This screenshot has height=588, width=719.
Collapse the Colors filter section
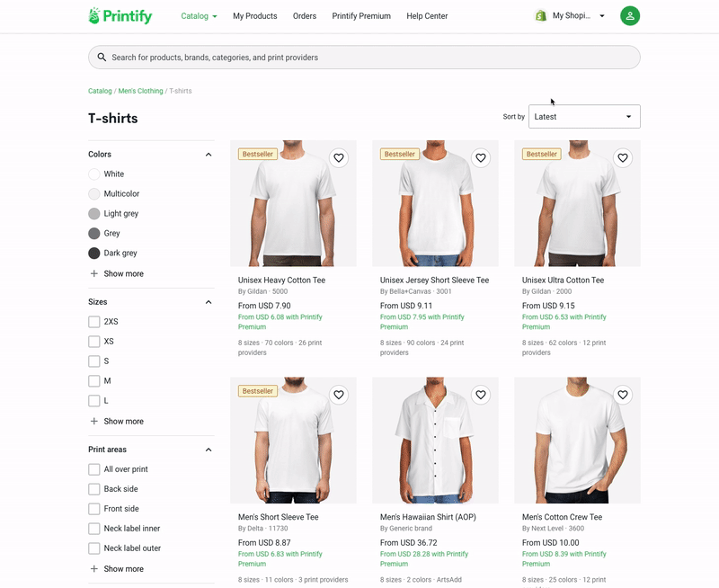point(209,155)
